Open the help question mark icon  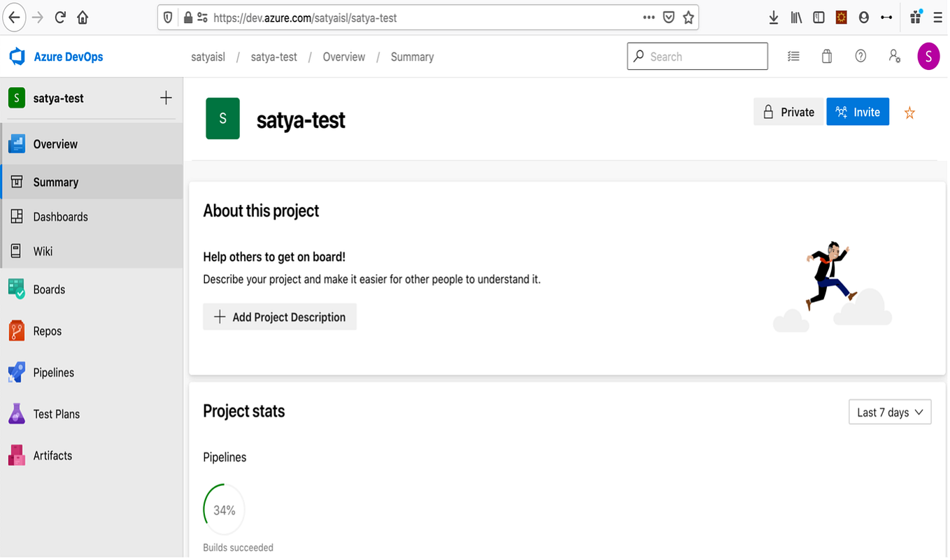860,56
